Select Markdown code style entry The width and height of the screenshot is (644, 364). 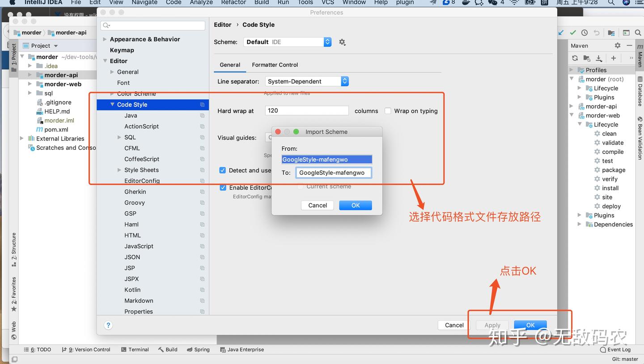click(x=139, y=301)
